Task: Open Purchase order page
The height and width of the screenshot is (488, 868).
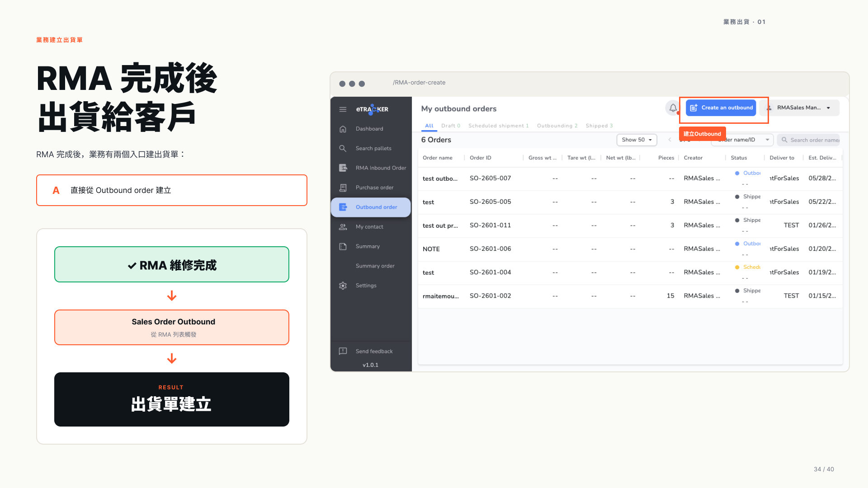Action: pos(374,188)
